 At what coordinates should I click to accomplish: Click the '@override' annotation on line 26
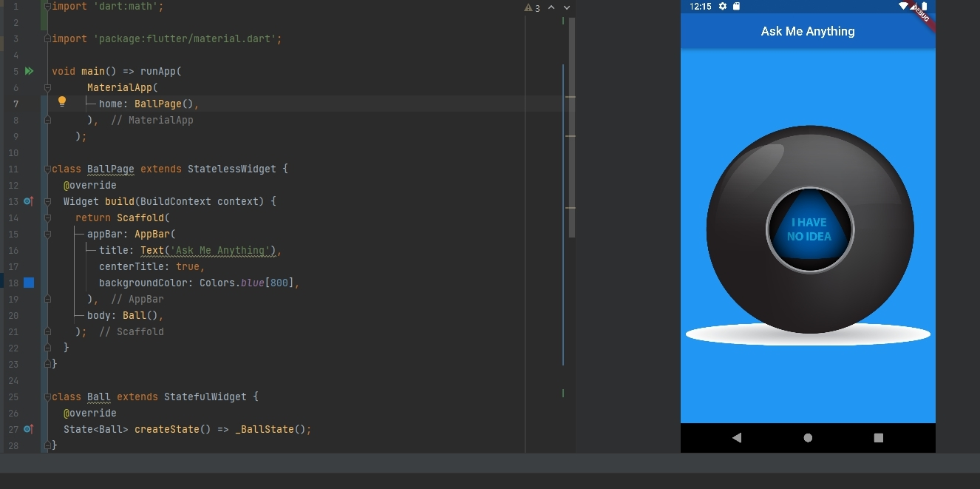coord(90,413)
